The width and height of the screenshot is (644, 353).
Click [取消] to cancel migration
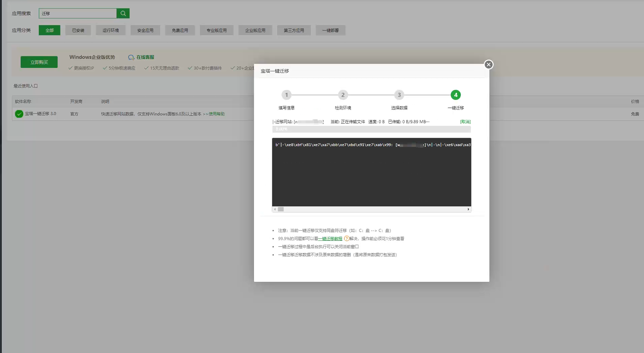(465, 122)
